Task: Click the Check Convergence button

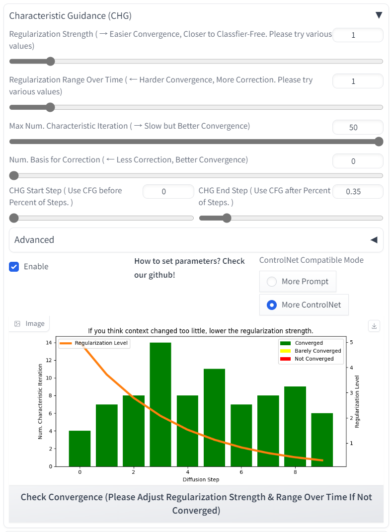Action: (196, 504)
